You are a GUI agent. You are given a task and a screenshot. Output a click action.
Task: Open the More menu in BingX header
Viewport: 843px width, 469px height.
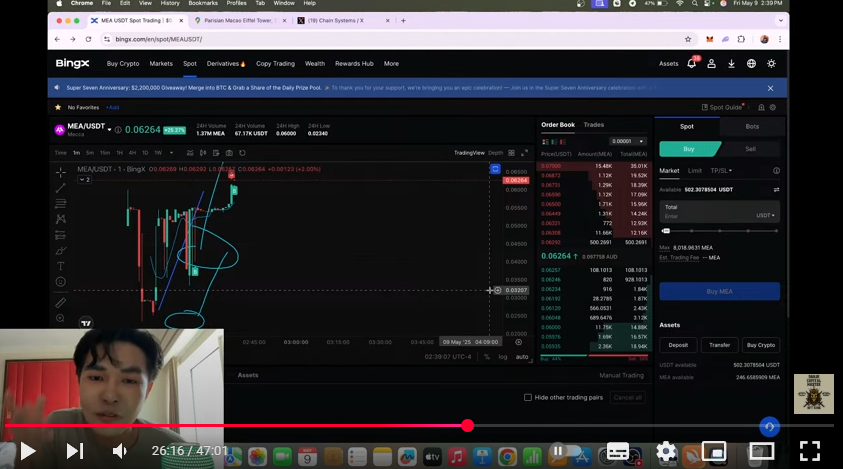[391, 63]
